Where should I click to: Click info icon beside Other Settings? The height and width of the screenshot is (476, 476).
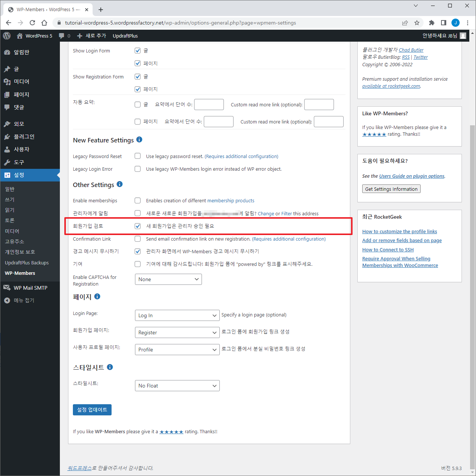coord(120,184)
